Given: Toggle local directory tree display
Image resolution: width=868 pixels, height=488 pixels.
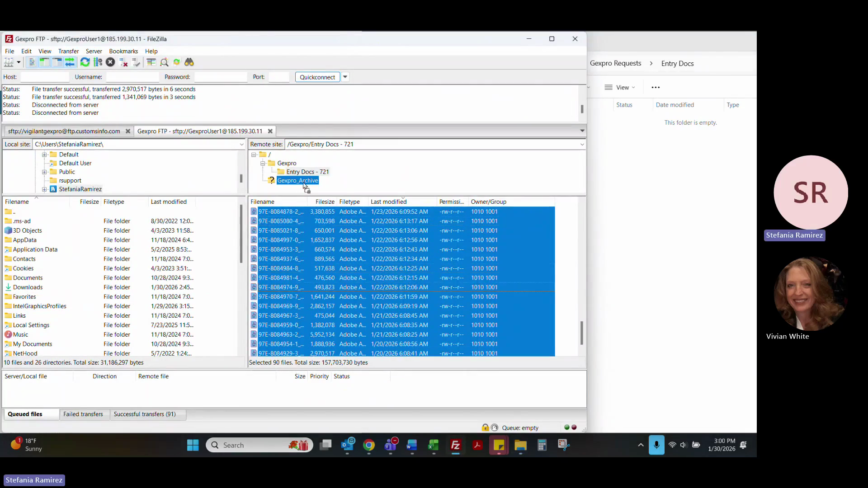Looking at the screenshot, I should point(44,62).
